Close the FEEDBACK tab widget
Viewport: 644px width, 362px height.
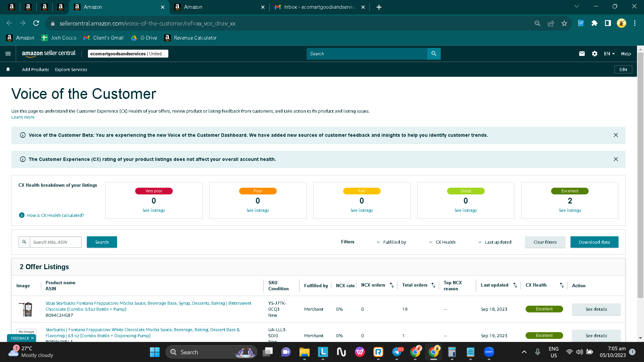[x=32, y=338]
